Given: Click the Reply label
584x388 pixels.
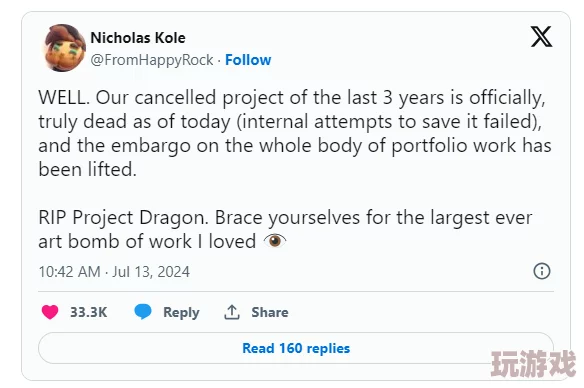Looking at the screenshot, I should (x=181, y=312).
